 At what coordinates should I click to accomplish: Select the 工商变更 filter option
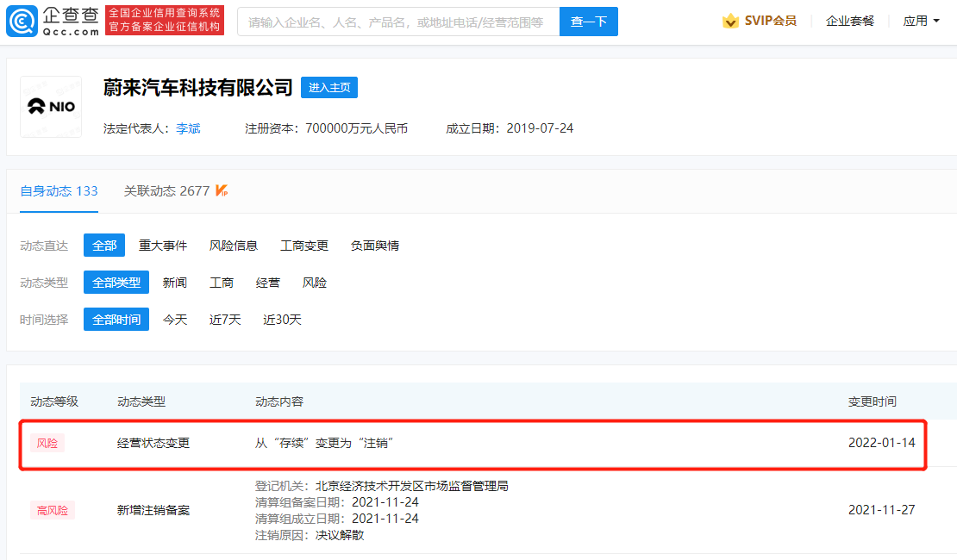(x=304, y=246)
